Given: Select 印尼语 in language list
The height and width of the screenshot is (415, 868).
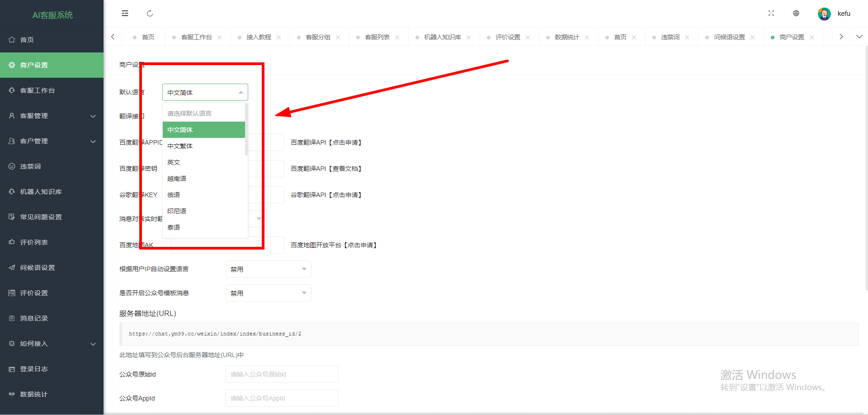Looking at the screenshot, I should coord(204,211).
